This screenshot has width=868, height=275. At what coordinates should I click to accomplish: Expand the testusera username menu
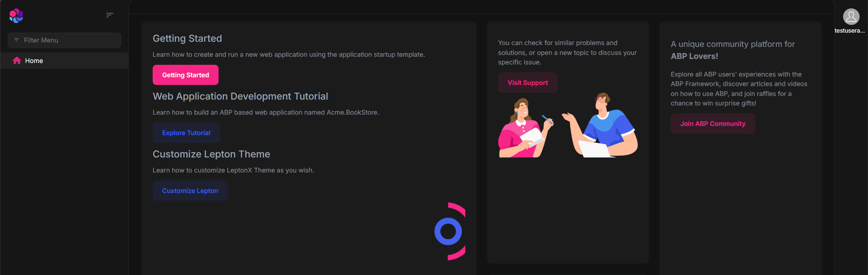click(849, 31)
